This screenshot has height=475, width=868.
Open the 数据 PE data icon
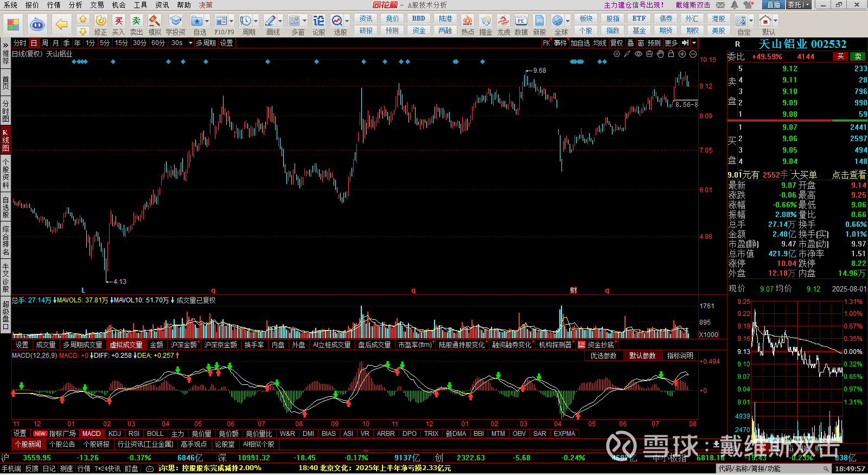coord(521,21)
